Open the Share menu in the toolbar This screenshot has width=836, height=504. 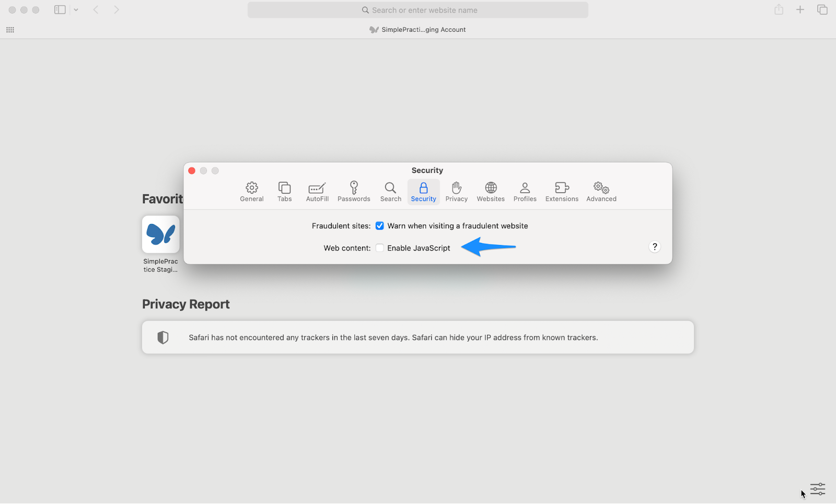(779, 9)
